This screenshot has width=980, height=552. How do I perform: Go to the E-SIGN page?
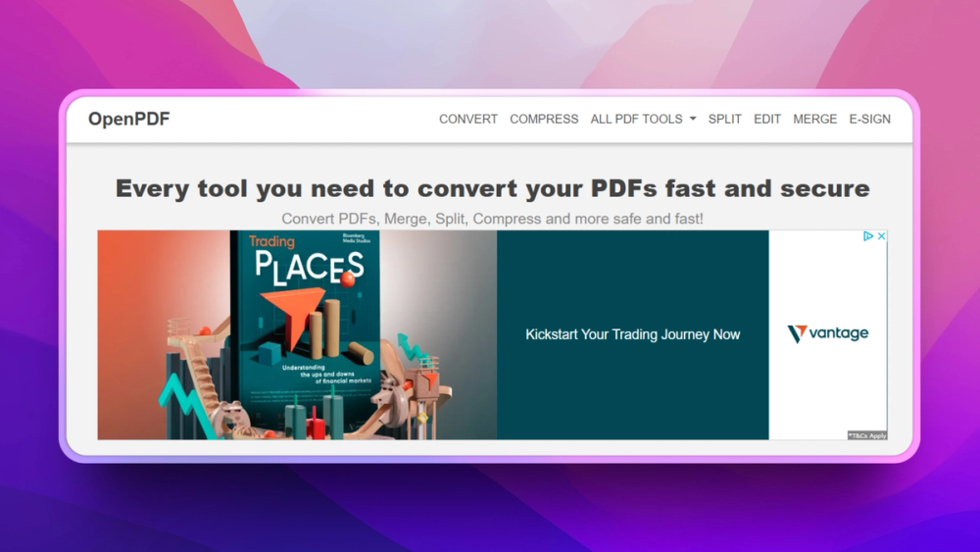coord(869,119)
